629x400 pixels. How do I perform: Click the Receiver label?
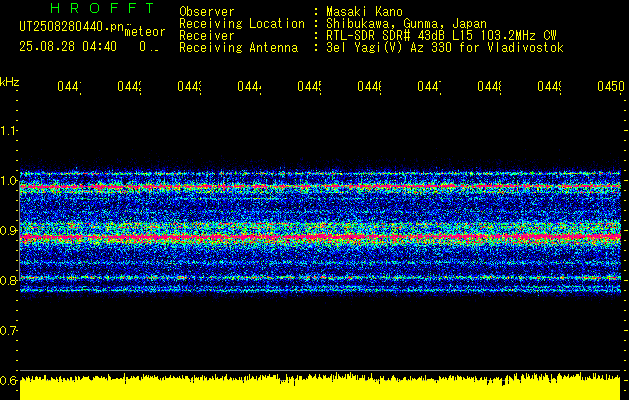[207, 36]
